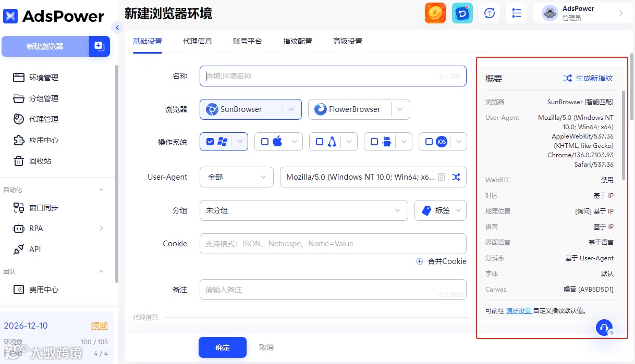The image size is (635, 364).
Task: Open 偏好设置 link
Action: (x=519, y=311)
